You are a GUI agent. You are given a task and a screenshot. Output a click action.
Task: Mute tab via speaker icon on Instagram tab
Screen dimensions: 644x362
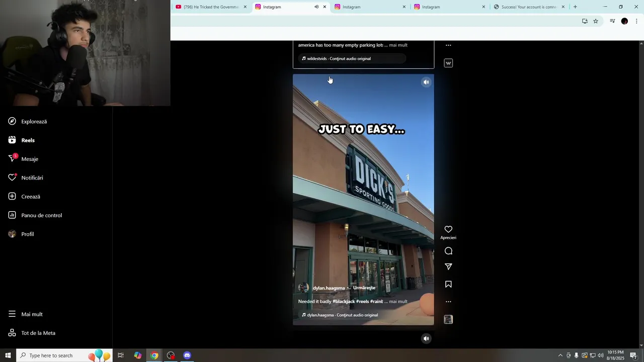tap(316, 7)
